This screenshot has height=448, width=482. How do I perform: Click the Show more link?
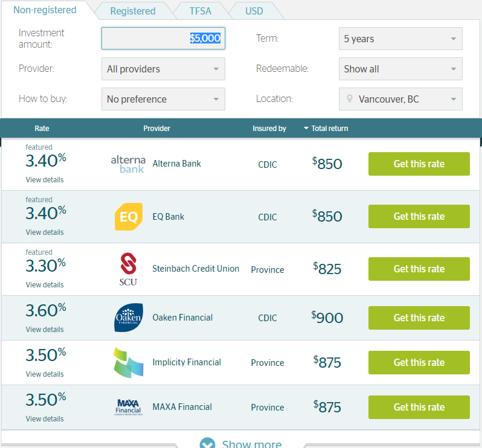(x=252, y=444)
